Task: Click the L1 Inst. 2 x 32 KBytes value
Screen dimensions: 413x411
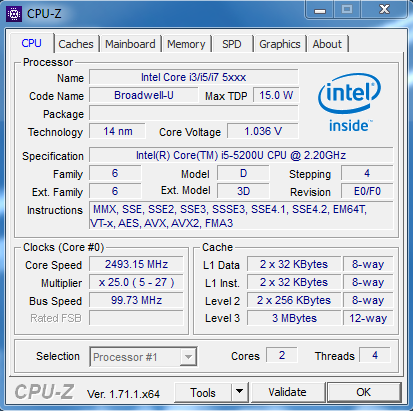Action: [294, 282]
